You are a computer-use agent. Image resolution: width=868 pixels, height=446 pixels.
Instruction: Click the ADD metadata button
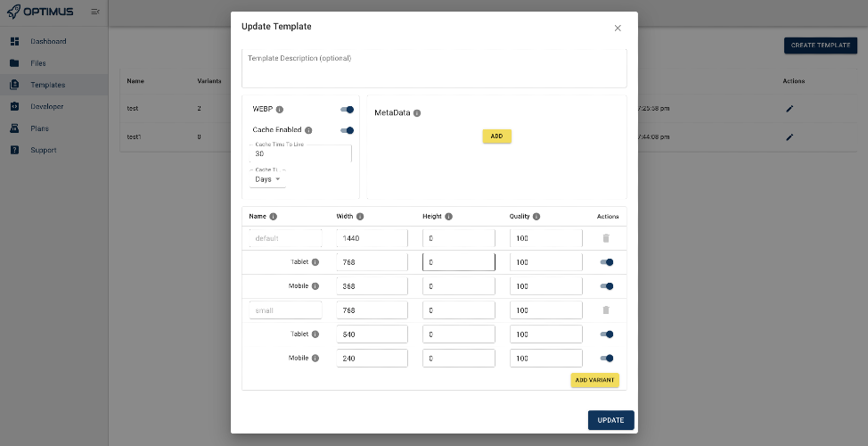tap(496, 136)
